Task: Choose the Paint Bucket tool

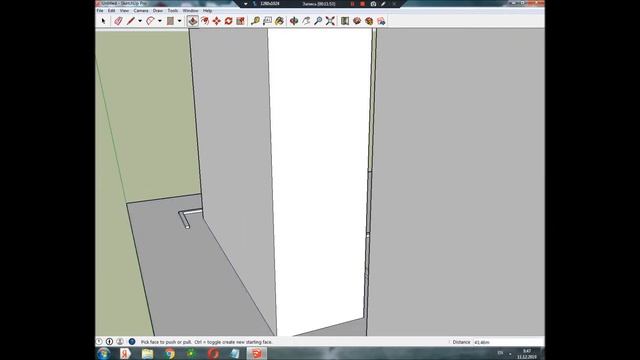Action: 279,21
